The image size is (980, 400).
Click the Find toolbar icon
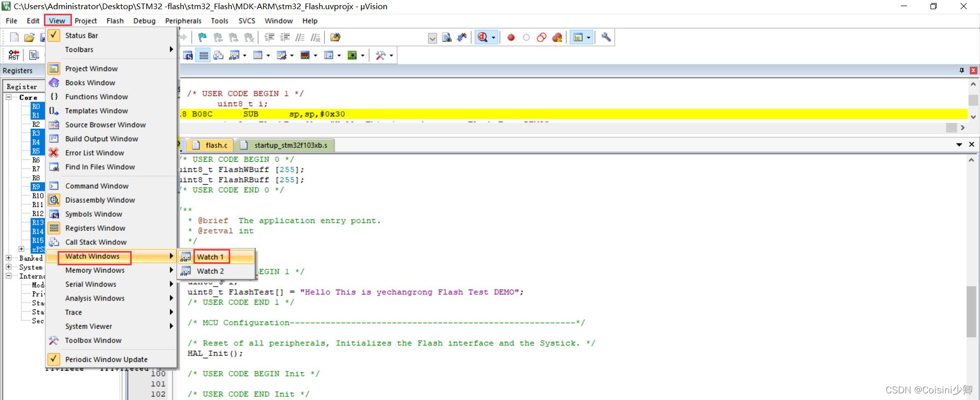point(447,37)
